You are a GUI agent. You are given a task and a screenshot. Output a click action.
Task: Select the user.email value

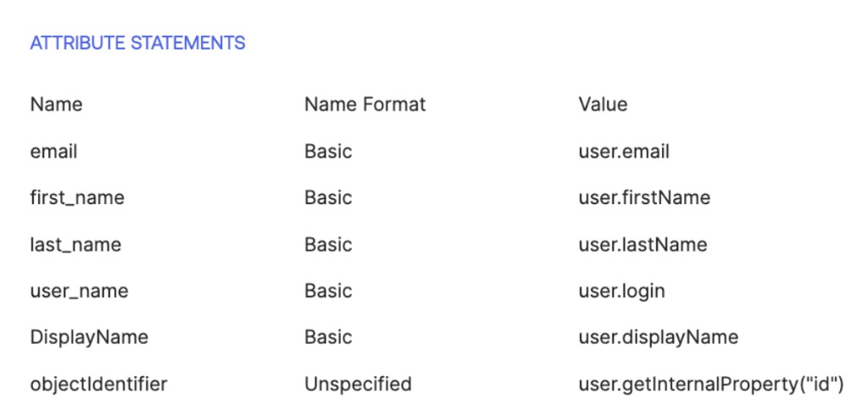point(624,152)
